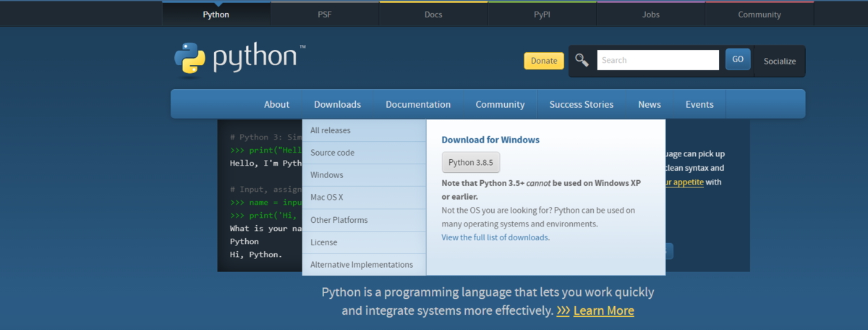Follow the Learn More link
This screenshot has height=330, width=868.
tap(603, 310)
